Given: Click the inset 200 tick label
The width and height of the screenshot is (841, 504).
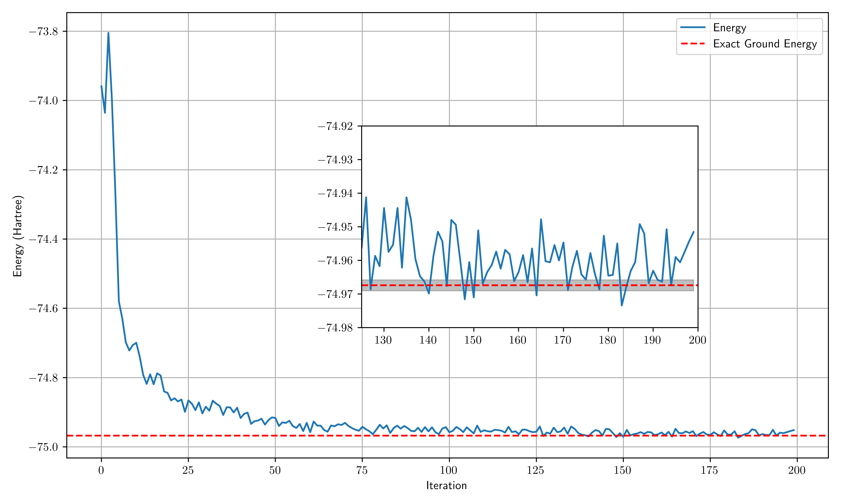Looking at the screenshot, I should (x=698, y=340).
